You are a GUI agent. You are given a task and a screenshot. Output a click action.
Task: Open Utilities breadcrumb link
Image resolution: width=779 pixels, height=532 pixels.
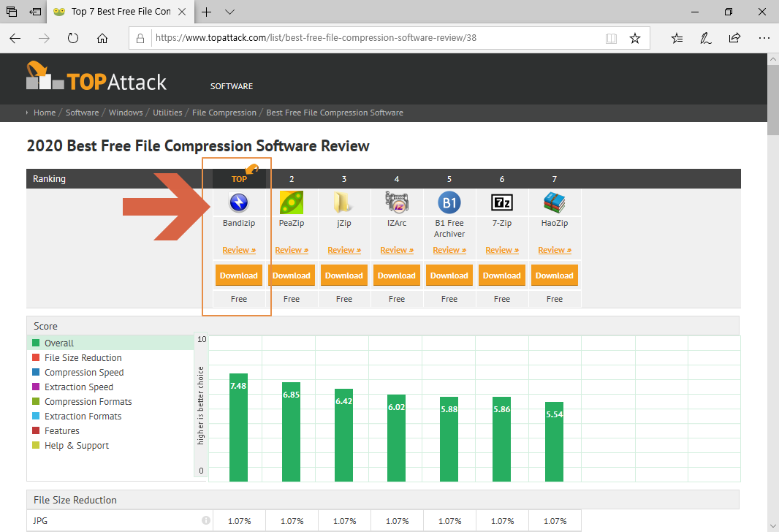pyautogui.click(x=167, y=113)
